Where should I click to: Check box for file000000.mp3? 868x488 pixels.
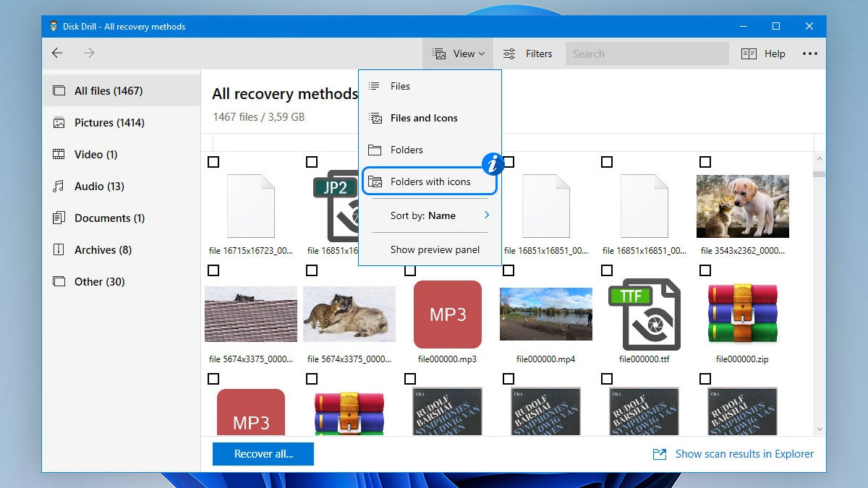click(x=410, y=270)
